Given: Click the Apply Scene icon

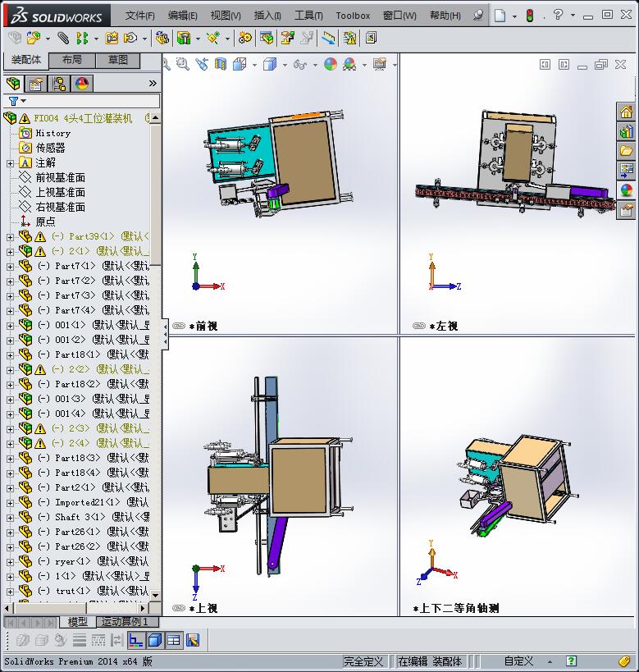Looking at the screenshot, I should (349, 64).
